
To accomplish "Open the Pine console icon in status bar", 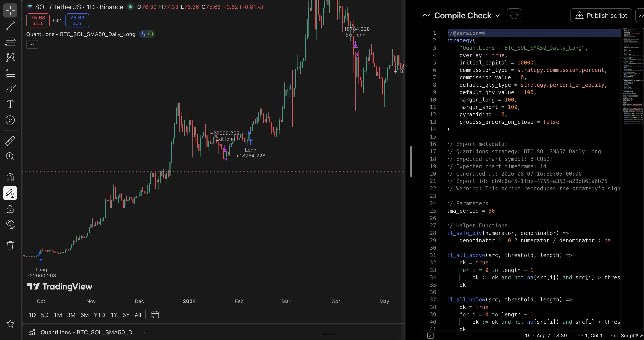I will coord(430,336).
